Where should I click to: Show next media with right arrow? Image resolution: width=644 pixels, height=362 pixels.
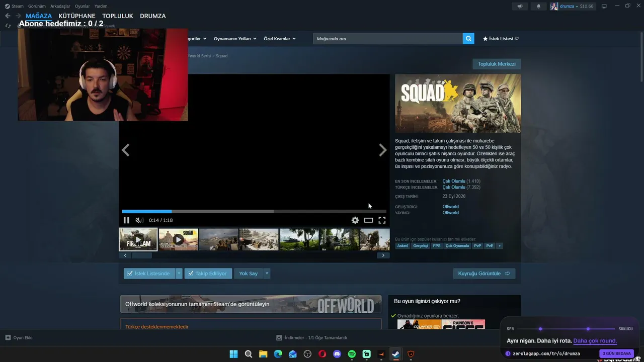(383, 150)
